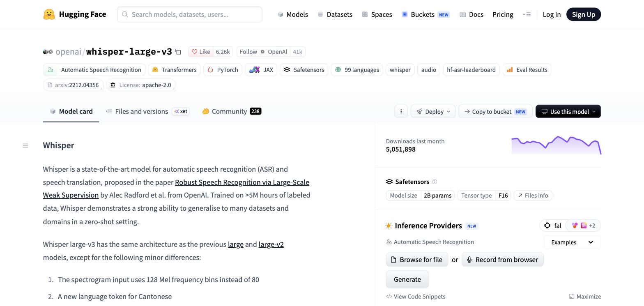Open Buckets in the navbar
This screenshot has height=306, width=644.
[425, 14]
